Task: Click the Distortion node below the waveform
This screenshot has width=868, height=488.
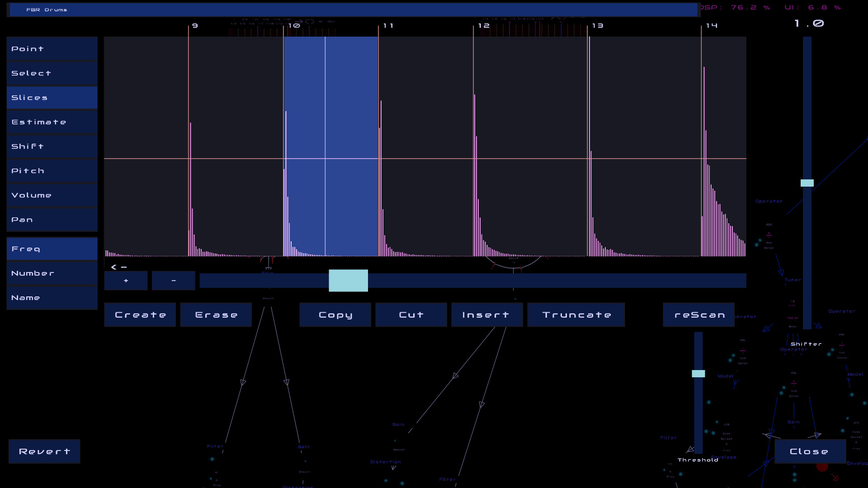Action: (x=386, y=462)
